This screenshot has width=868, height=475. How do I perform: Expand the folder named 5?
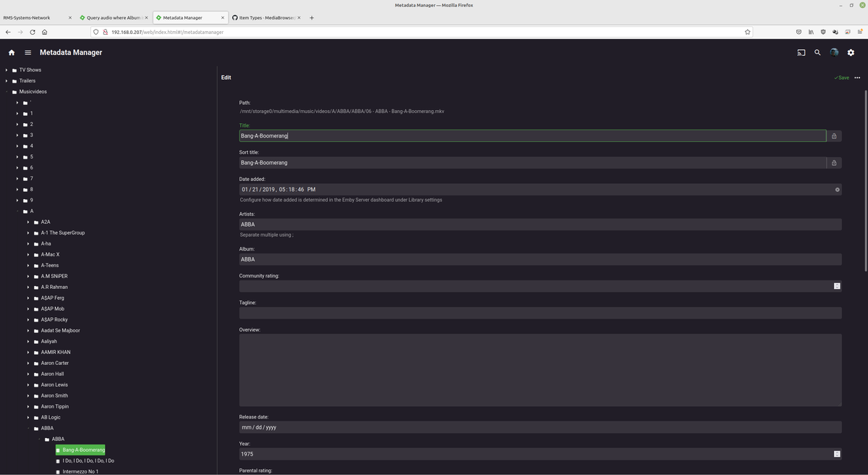tap(17, 157)
